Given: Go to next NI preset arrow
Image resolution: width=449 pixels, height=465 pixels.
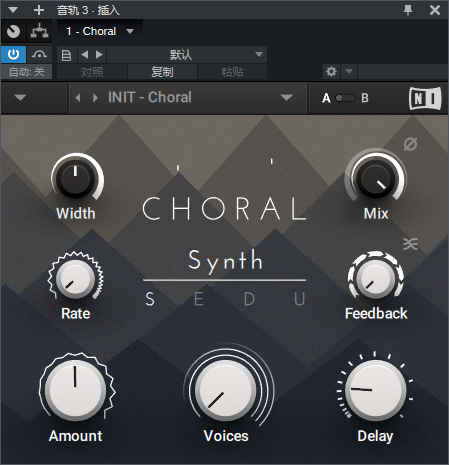Looking at the screenshot, I should (95, 98).
